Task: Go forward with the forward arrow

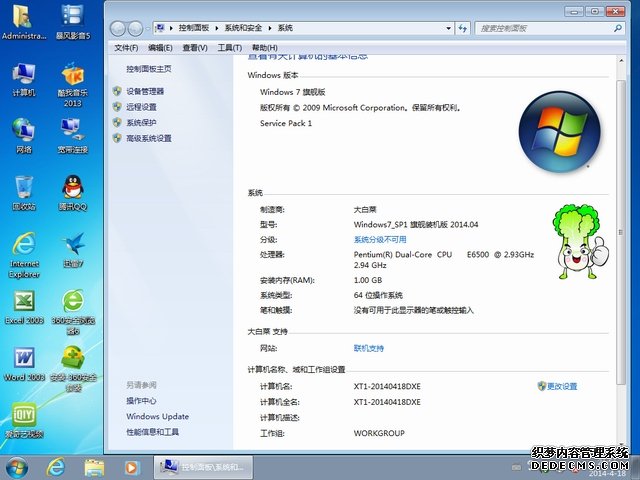Action: point(135,29)
